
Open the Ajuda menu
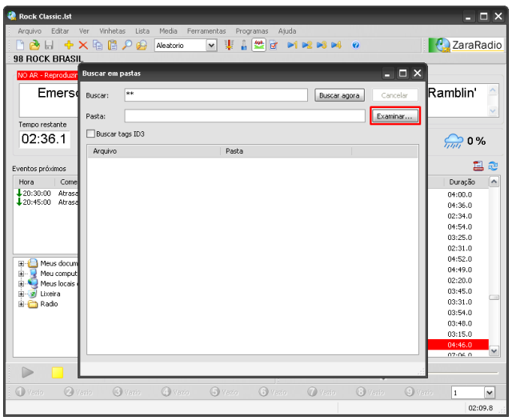[x=287, y=31]
